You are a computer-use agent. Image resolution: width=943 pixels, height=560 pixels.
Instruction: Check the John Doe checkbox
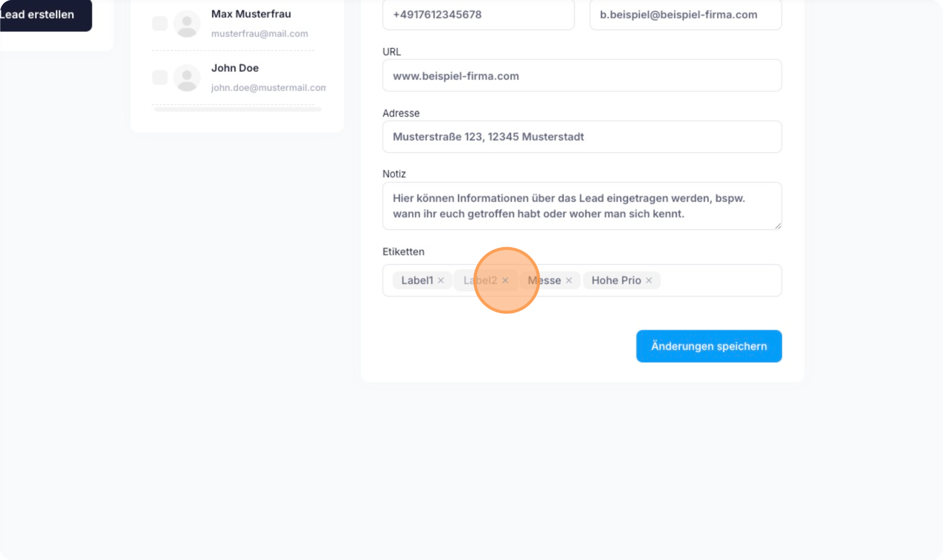[160, 77]
